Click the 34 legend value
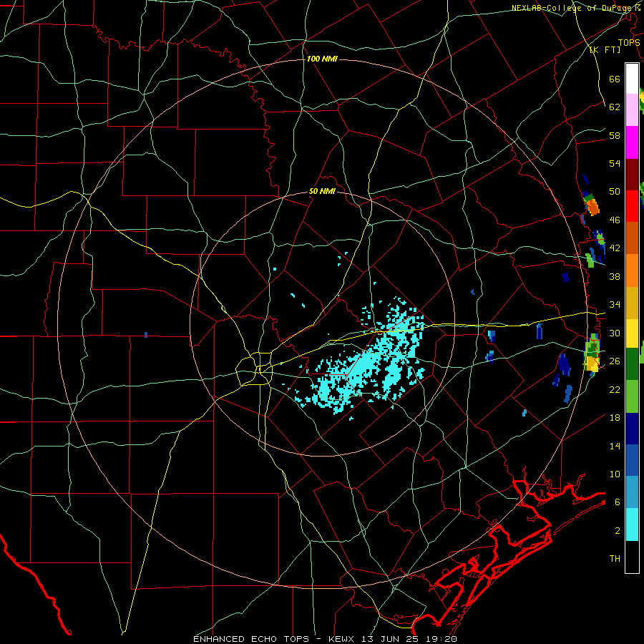 tap(615, 304)
